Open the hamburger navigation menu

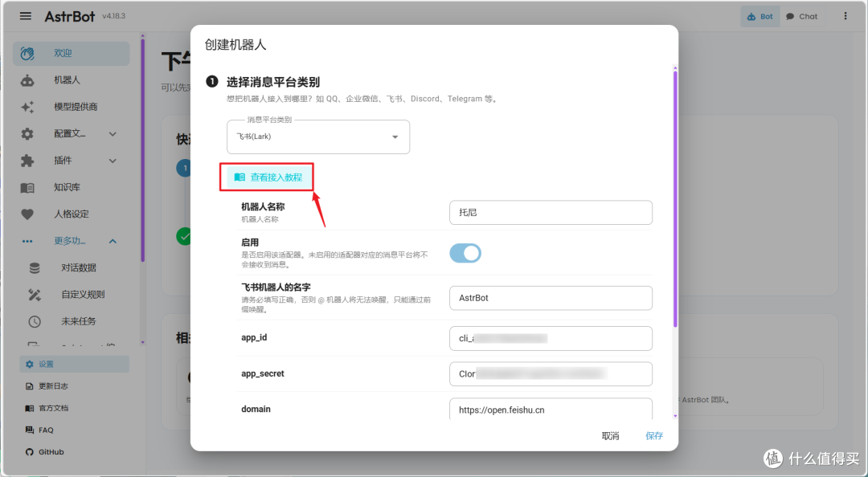(x=26, y=16)
